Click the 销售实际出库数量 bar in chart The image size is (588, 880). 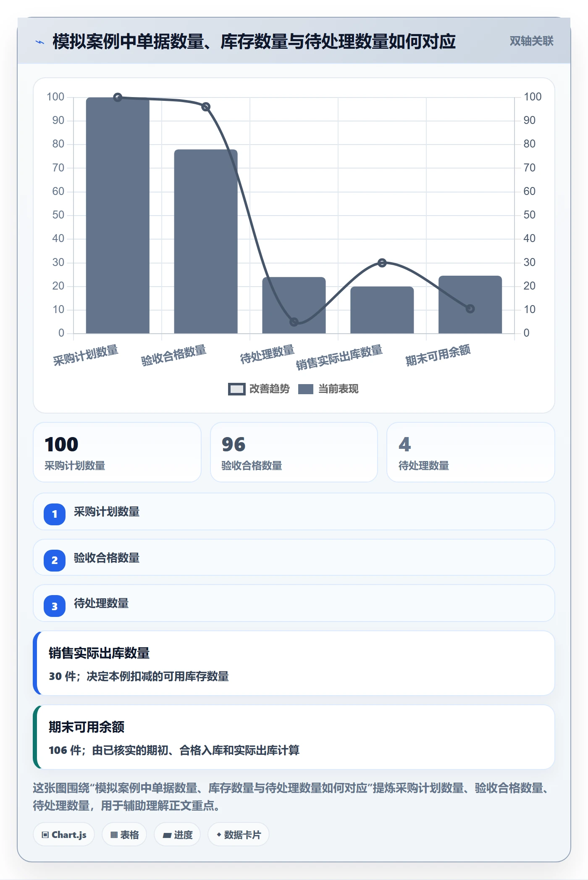pos(382,310)
